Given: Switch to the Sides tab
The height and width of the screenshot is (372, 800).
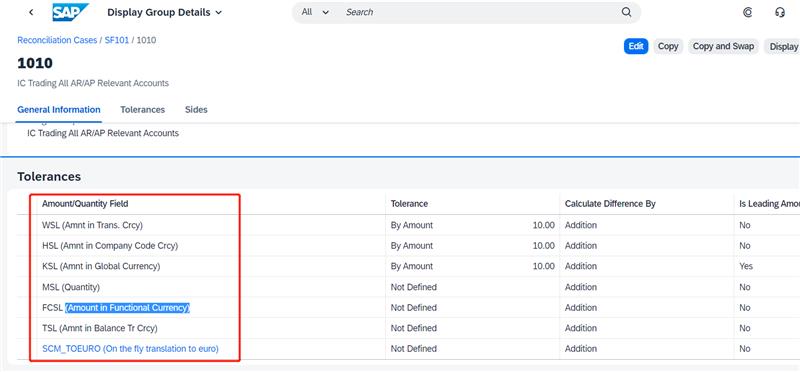Looking at the screenshot, I should pos(196,110).
